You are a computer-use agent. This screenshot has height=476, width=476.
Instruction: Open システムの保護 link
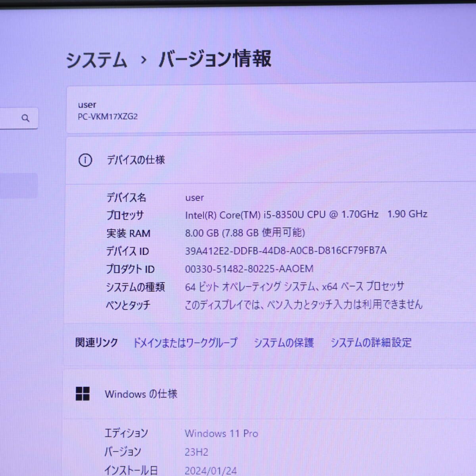(x=284, y=342)
